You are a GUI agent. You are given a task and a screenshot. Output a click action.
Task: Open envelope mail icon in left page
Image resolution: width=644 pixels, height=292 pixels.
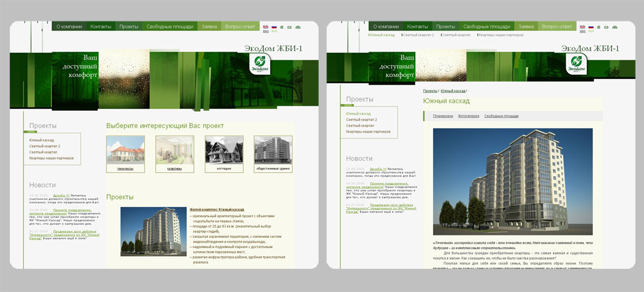289,27
